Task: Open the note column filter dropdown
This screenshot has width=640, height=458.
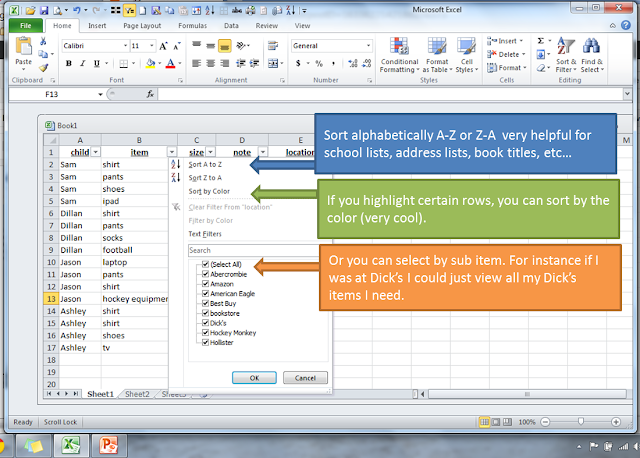Action: (x=263, y=152)
